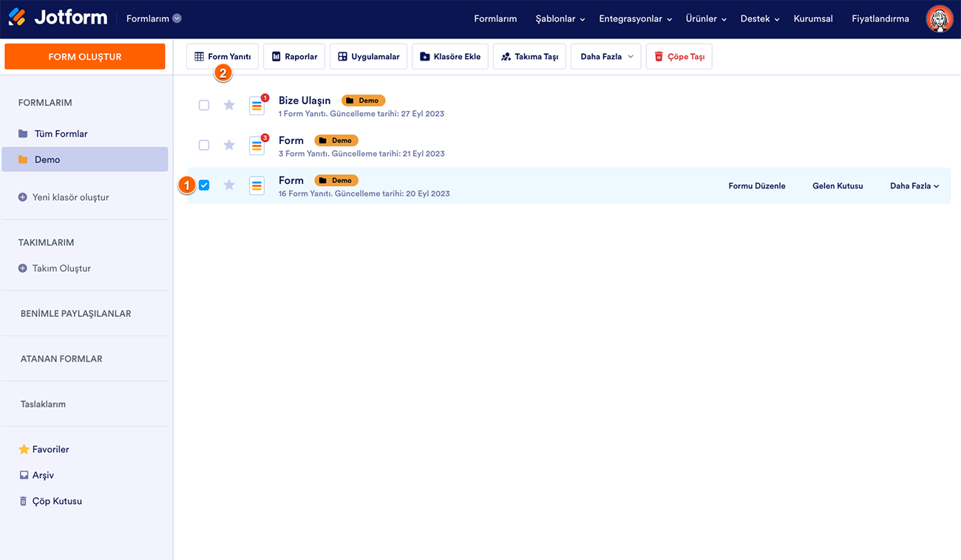Expand the Entegrasyonlar menu

636,18
